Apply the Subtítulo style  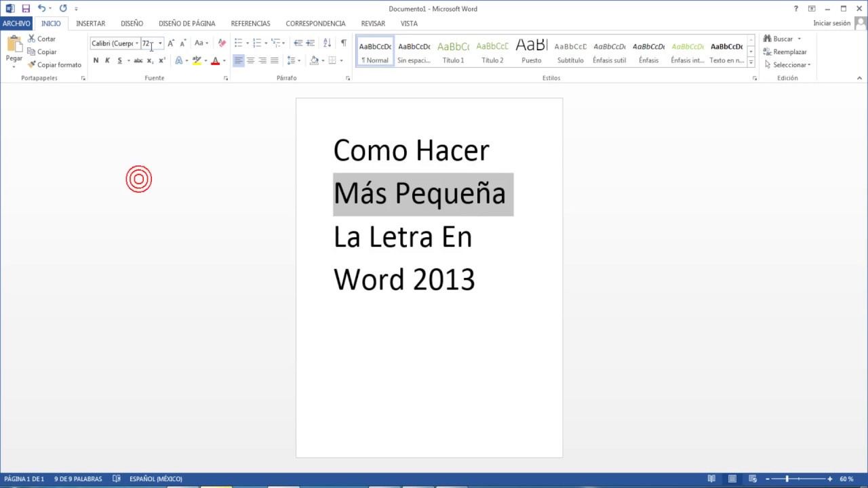tap(570, 52)
